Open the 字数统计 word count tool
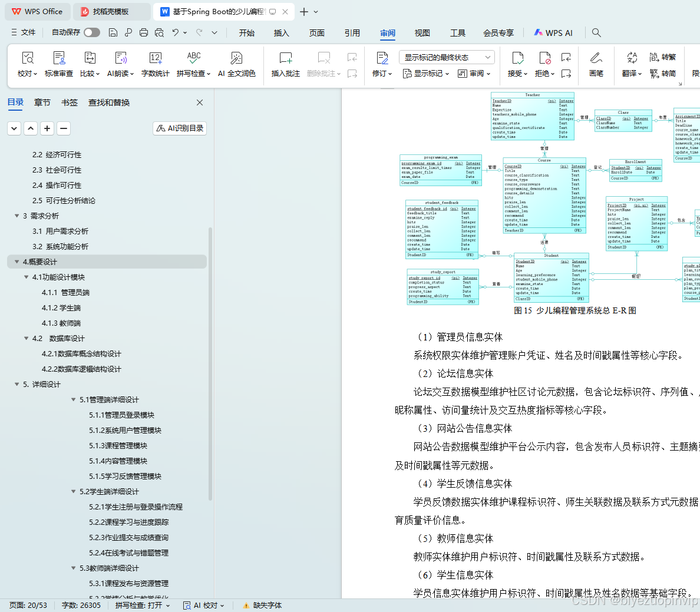 coord(155,62)
